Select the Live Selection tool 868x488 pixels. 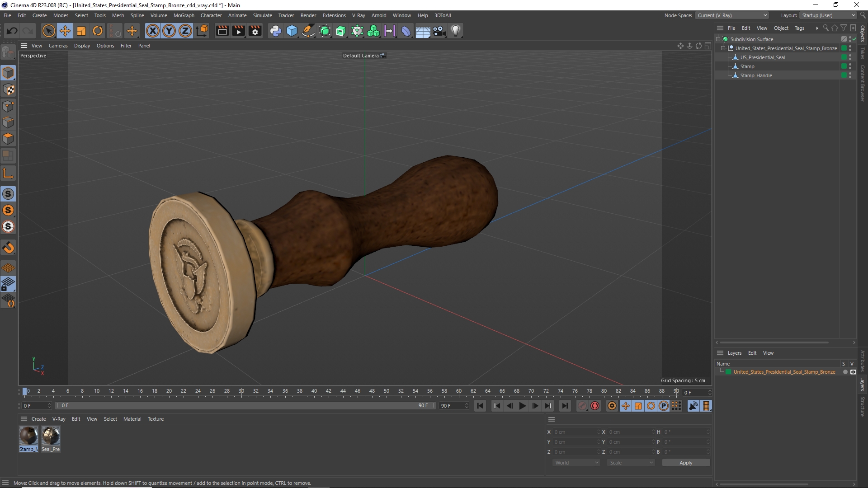click(48, 31)
